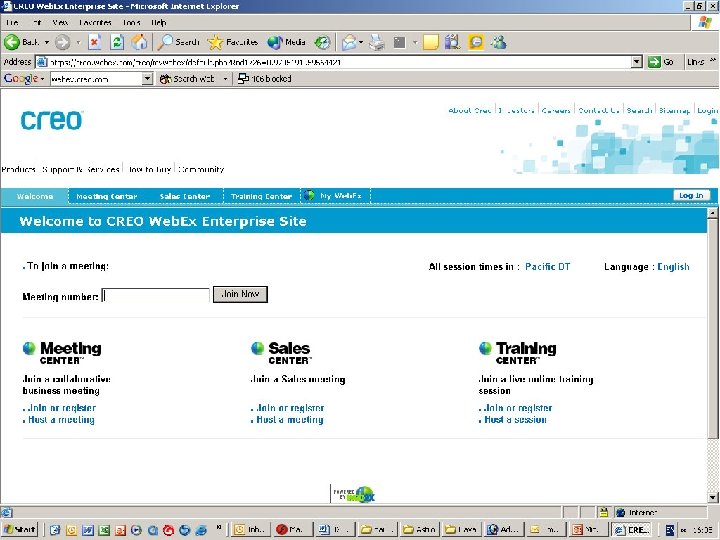
Task: Click 'Host a meeting' under Meeting Center
Action: [62, 420]
